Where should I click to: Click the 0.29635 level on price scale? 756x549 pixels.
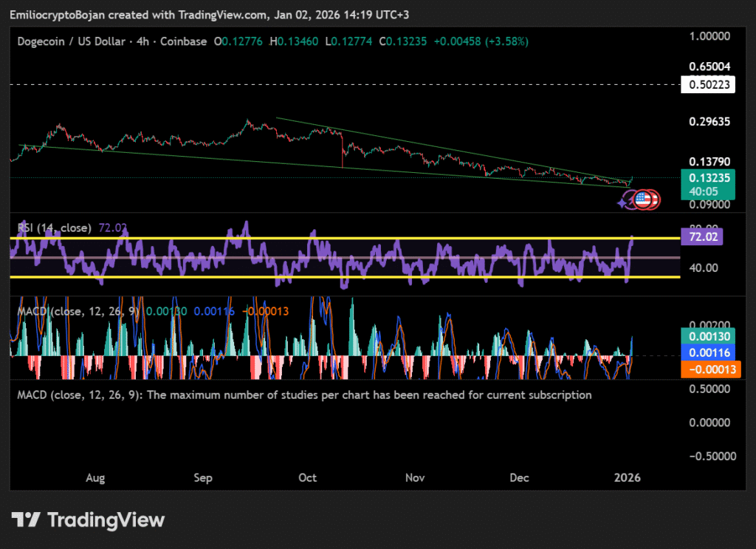click(709, 121)
